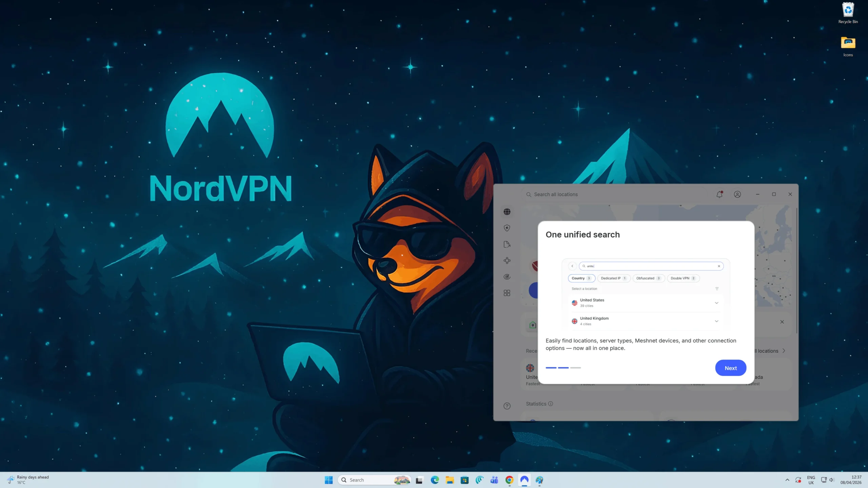Show hidden system tray icons chevron

787,480
